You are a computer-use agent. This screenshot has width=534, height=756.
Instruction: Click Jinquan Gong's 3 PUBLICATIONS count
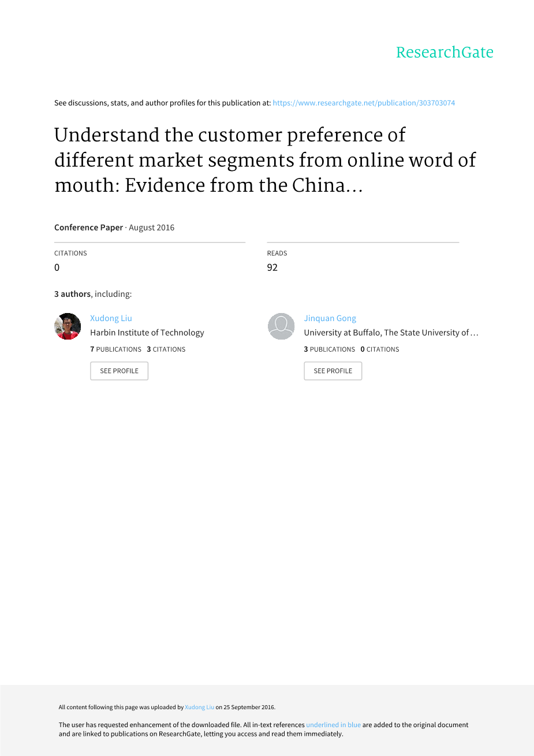tap(330, 349)
